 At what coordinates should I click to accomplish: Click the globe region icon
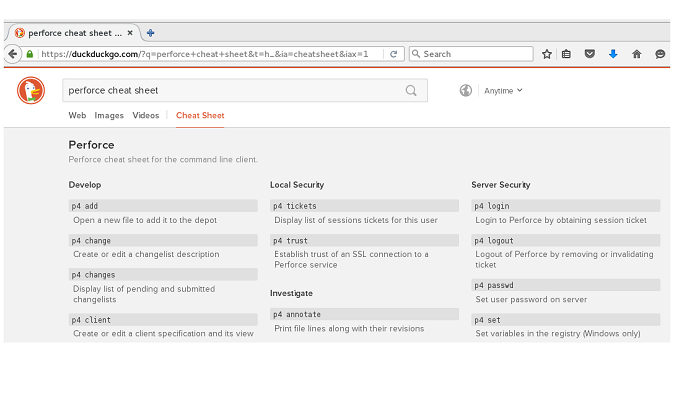tap(466, 91)
